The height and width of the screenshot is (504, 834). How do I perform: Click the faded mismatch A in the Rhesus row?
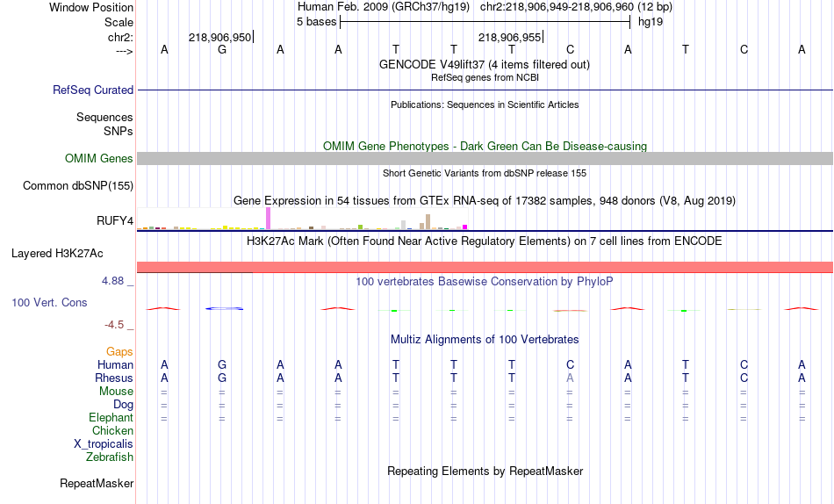coord(570,378)
